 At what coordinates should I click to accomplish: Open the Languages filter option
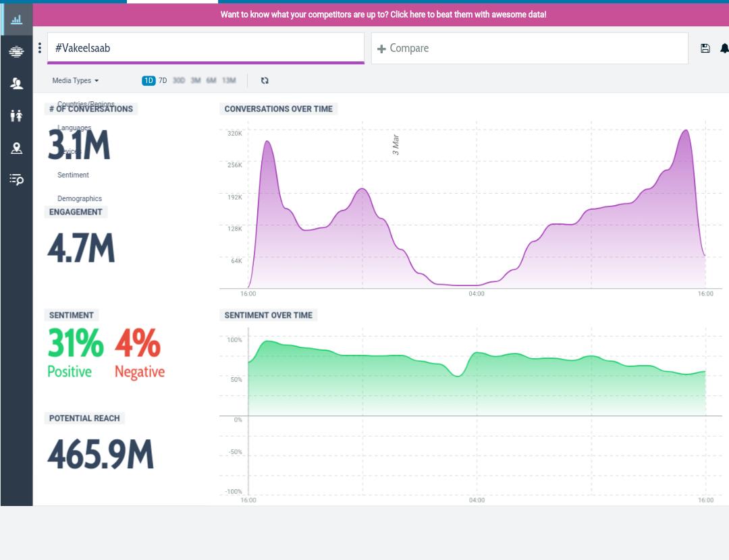pos(74,128)
